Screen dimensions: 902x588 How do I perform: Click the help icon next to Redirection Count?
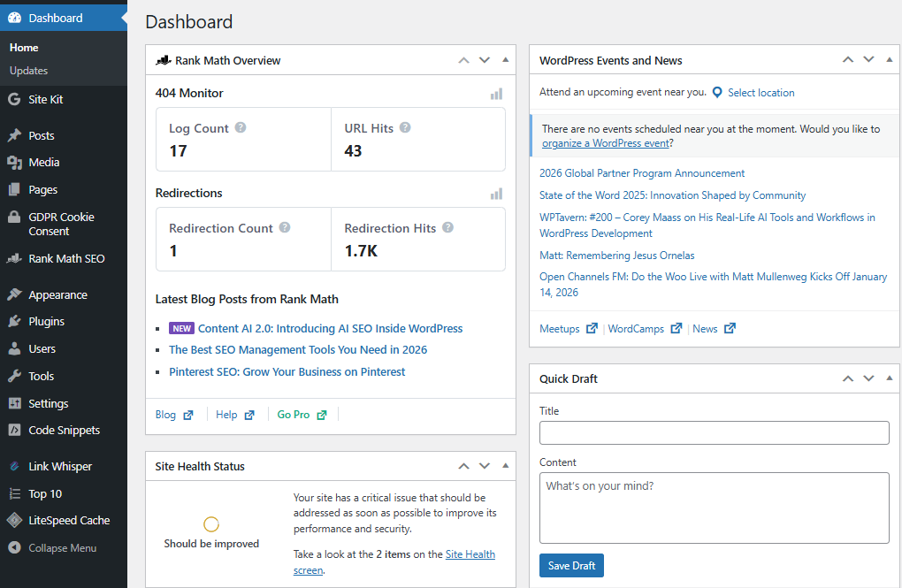(284, 226)
